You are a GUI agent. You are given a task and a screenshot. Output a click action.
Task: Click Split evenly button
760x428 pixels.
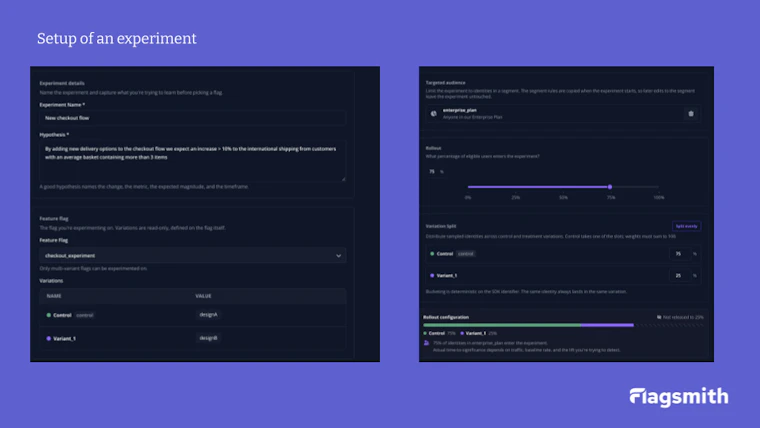tap(686, 226)
